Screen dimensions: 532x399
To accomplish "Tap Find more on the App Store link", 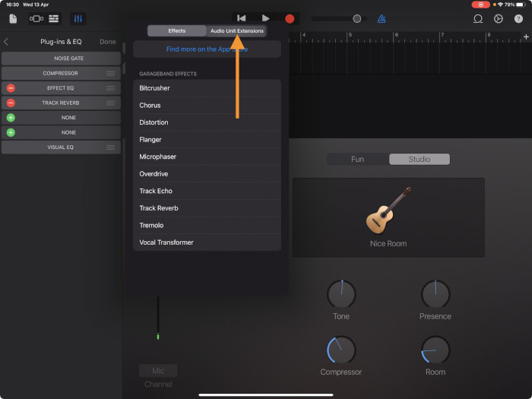I will (x=207, y=49).
